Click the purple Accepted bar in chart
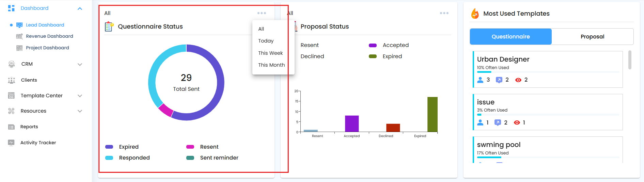Screen dimensions: 644x182 click(x=352, y=123)
